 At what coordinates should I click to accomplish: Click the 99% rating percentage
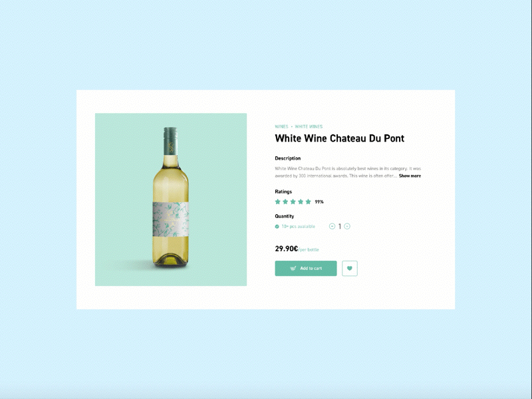pyautogui.click(x=319, y=201)
